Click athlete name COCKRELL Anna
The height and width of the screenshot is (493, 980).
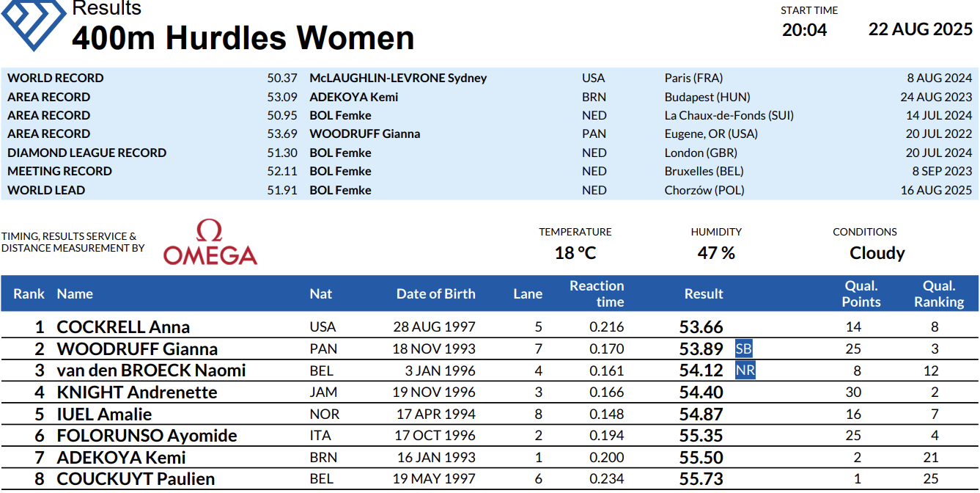[x=123, y=327]
